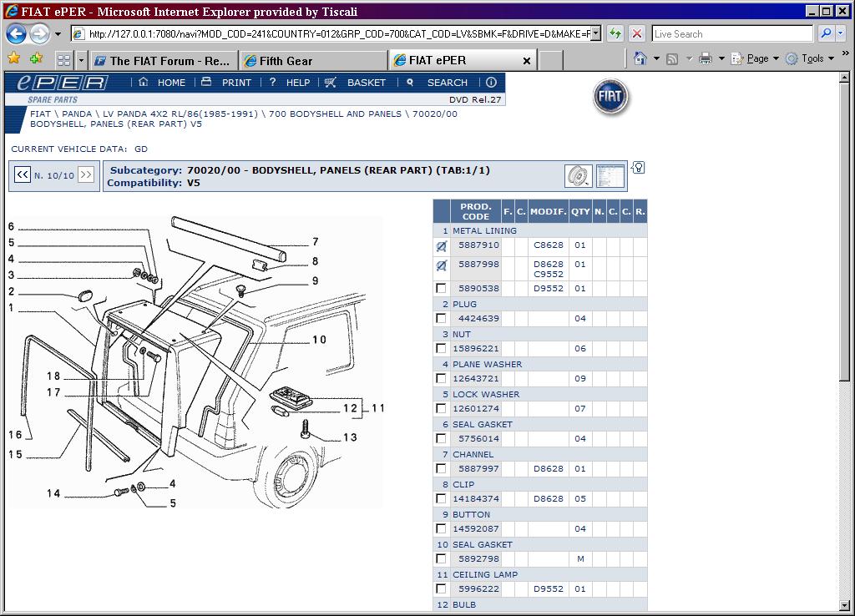Open the table list view icon
Screen dimensions: 855x616
tap(610, 176)
